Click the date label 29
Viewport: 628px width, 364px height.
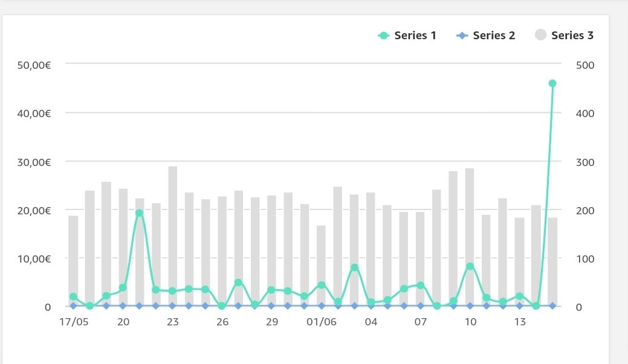272,322
